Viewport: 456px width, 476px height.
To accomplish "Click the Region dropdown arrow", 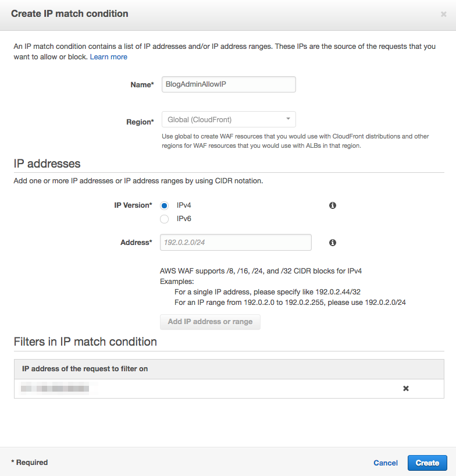I will [x=288, y=119].
